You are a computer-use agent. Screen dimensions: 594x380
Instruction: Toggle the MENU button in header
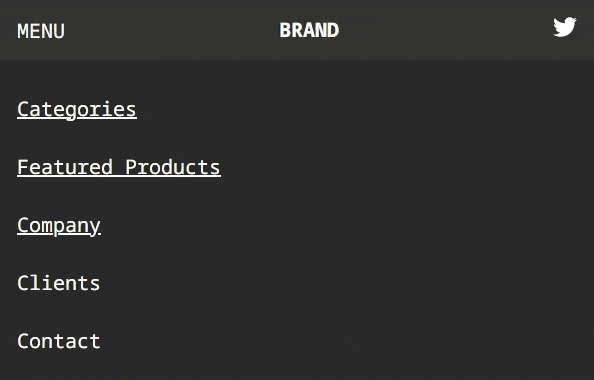pos(41,31)
